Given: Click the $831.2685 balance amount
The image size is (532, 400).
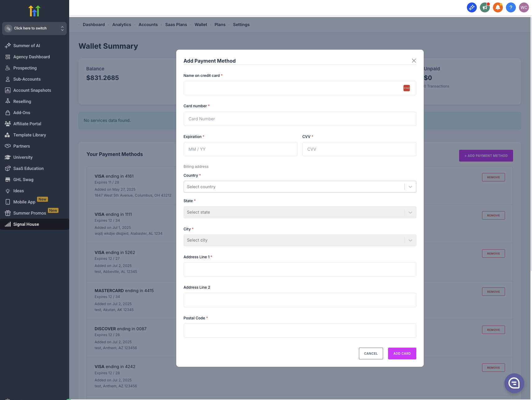Looking at the screenshot, I should coord(103,78).
